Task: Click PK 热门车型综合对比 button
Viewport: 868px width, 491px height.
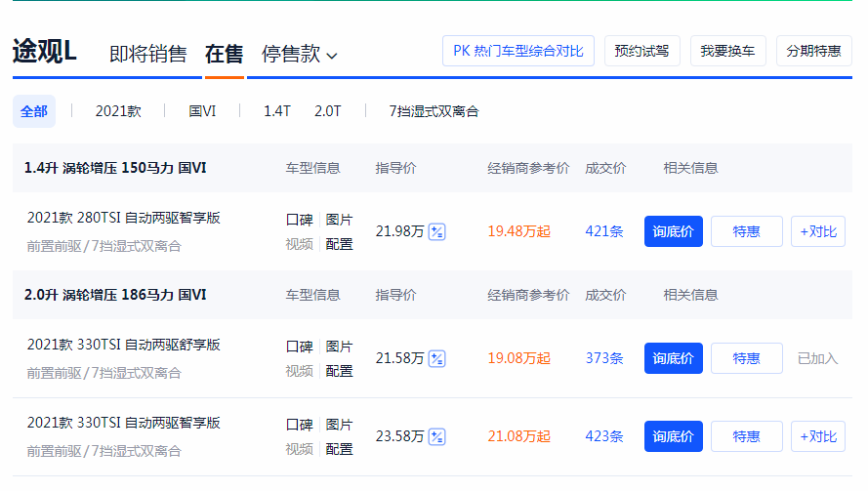Action: pyautogui.click(x=518, y=51)
